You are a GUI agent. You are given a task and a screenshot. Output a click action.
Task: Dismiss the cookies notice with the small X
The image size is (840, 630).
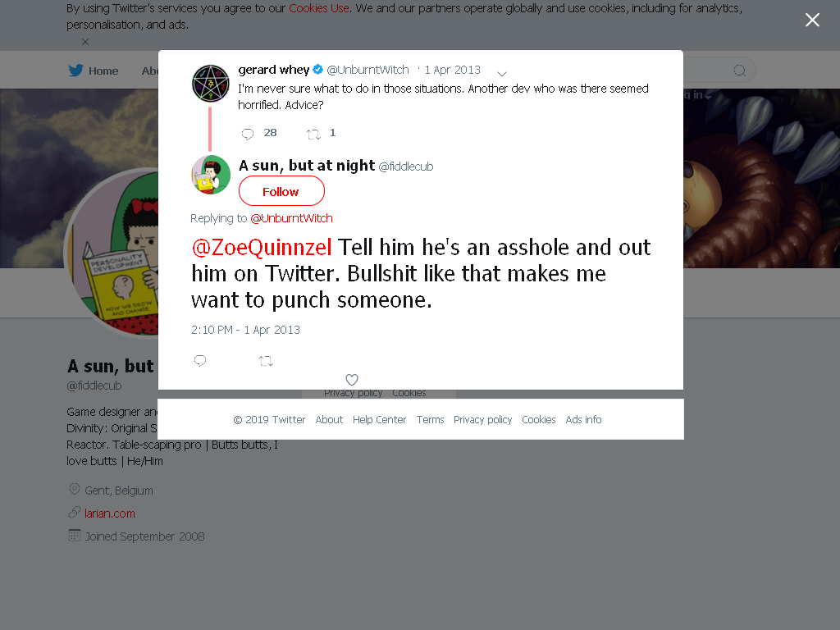pyautogui.click(x=85, y=42)
